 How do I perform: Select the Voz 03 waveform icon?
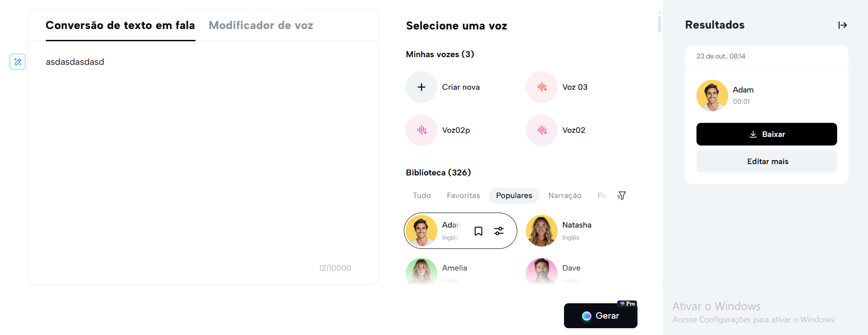click(x=542, y=87)
